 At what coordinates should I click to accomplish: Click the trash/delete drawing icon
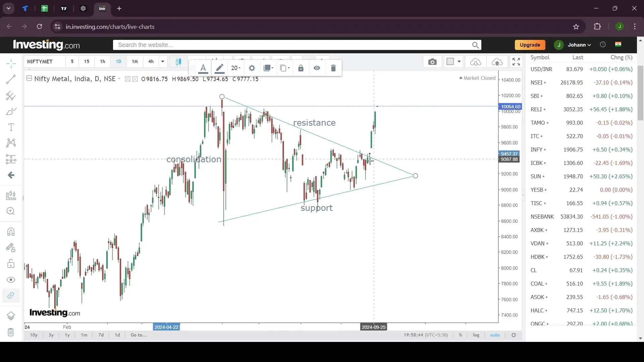click(334, 68)
